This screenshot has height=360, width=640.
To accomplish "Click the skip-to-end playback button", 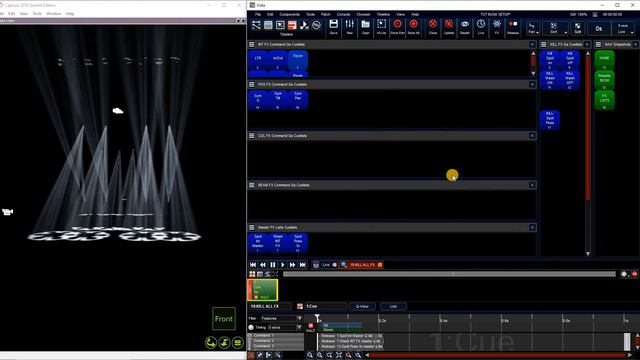I will [302, 265].
